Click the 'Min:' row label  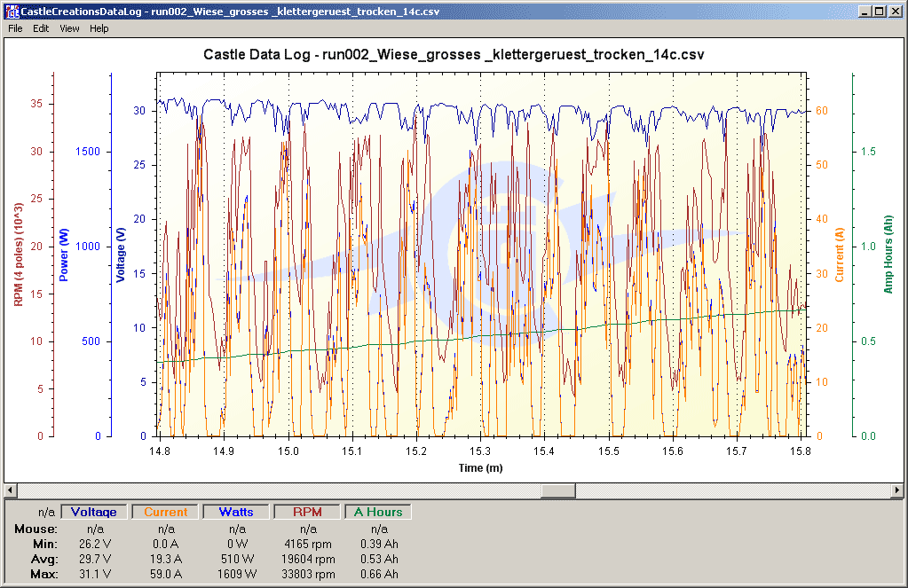click(x=45, y=544)
